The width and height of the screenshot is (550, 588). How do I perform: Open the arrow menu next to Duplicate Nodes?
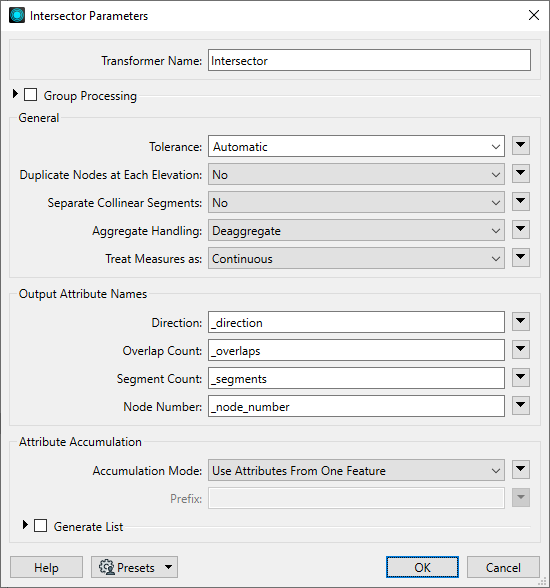pos(520,174)
